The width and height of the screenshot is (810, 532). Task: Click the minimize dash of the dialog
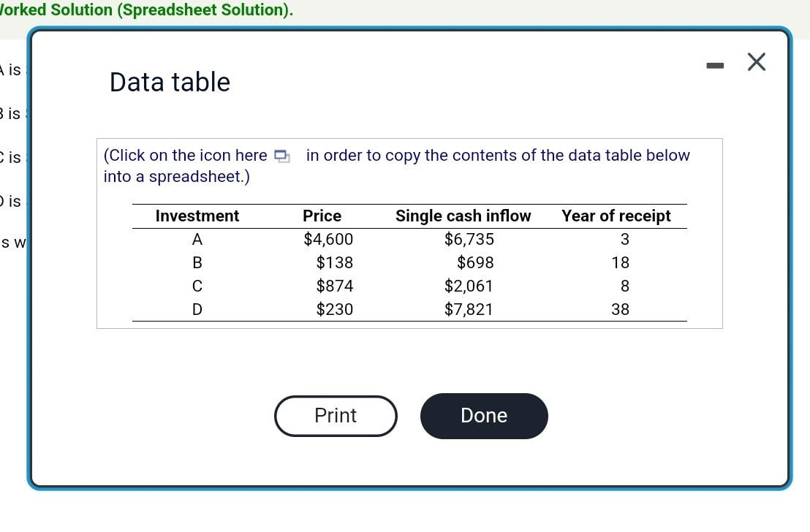715,64
